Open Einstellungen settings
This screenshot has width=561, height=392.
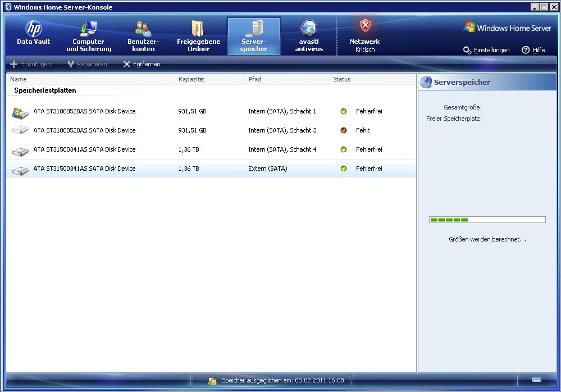486,50
